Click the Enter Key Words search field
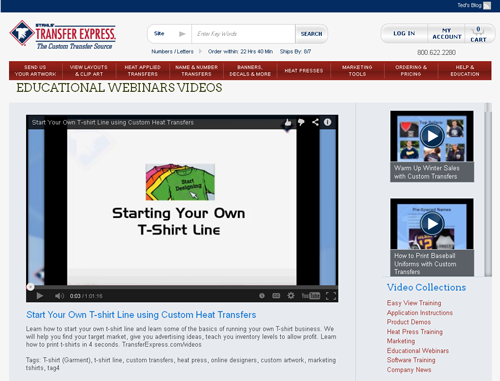Viewport: 500px width, 381px height. (x=243, y=34)
